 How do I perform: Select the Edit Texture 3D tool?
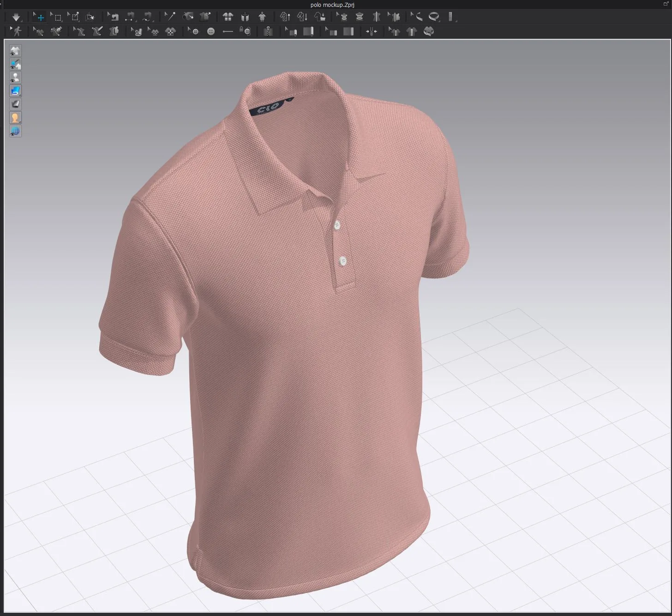(x=137, y=31)
